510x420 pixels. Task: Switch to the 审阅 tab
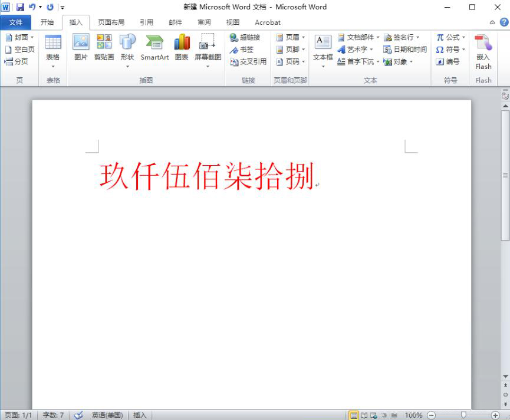tap(204, 22)
